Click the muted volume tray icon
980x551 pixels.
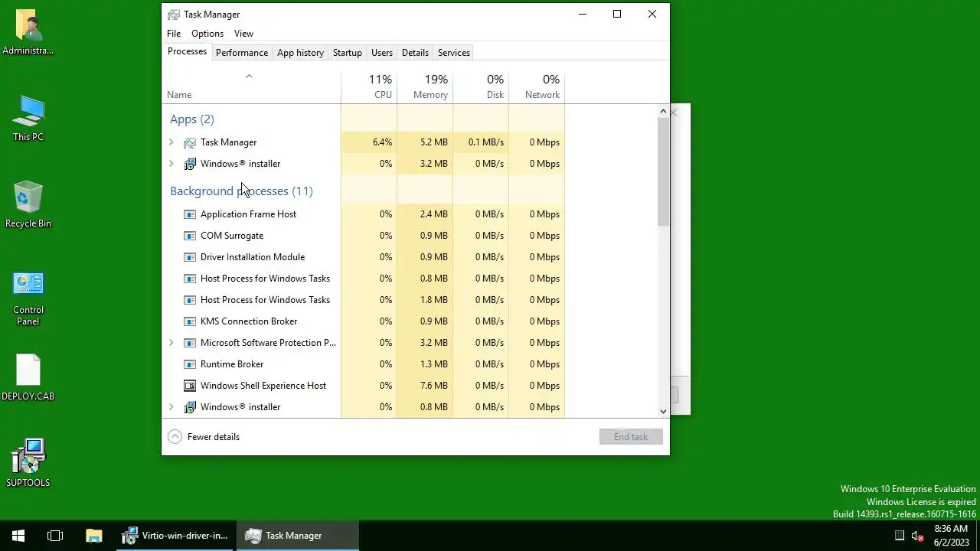[917, 536]
